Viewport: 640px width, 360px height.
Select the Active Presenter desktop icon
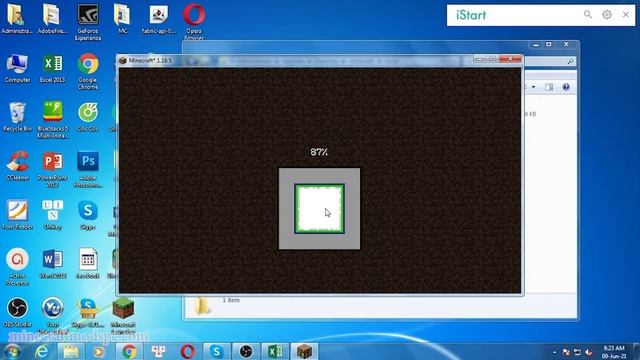[17, 267]
